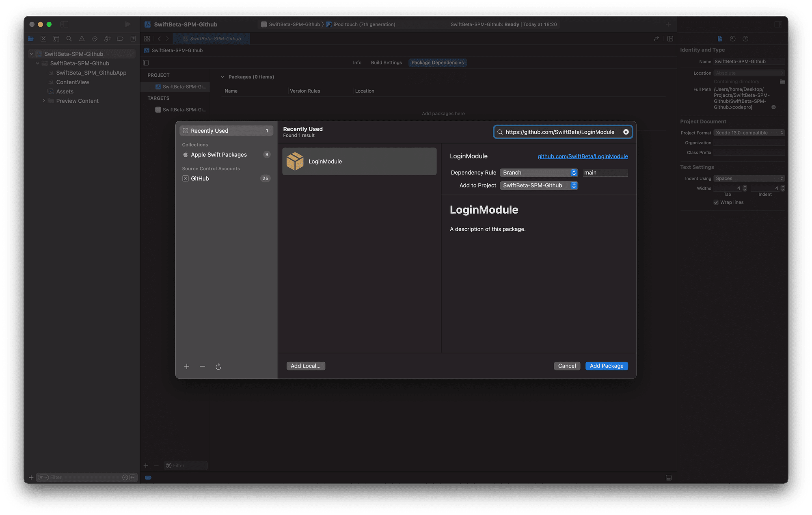Click the project Name field in inspector
Viewport: 812px width, 515px height.
[x=749, y=61]
